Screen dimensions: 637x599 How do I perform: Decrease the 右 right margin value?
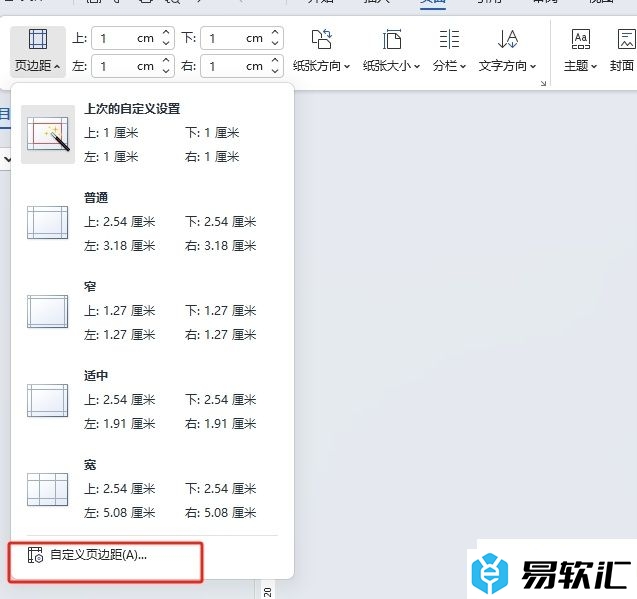click(x=275, y=71)
